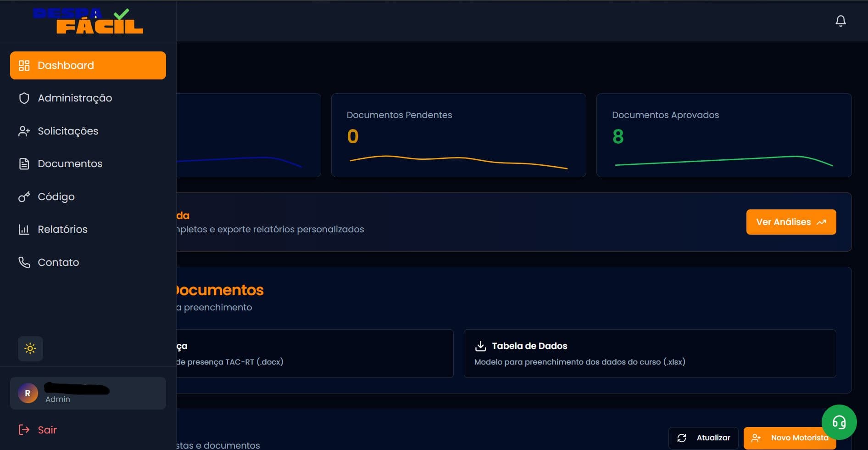Click the pending documents count 0
This screenshot has height=450, width=868.
pos(353,136)
